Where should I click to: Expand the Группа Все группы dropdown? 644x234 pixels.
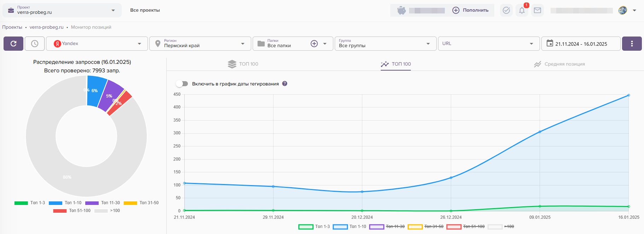pos(385,44)
